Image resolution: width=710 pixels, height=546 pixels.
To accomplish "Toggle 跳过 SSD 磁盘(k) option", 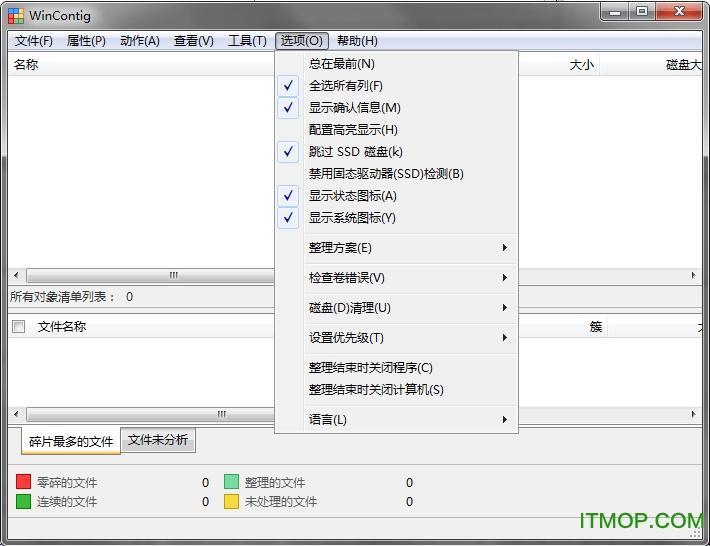I will [x=396, y=152].
